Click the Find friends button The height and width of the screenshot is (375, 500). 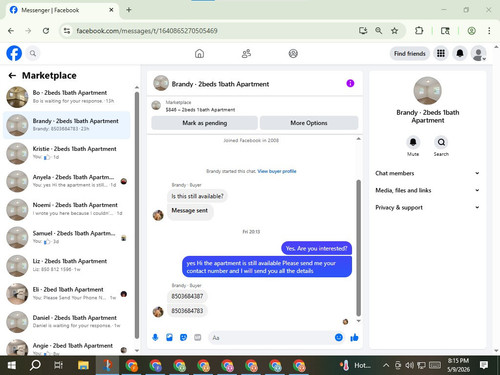click(x=410, y=53)
